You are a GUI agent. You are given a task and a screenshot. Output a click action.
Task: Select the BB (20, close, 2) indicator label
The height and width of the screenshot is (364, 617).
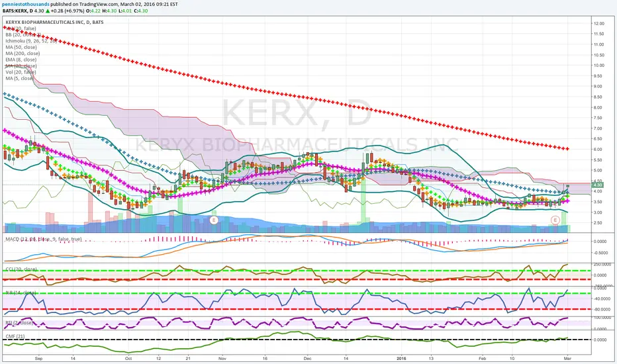(x=23, y=34)
